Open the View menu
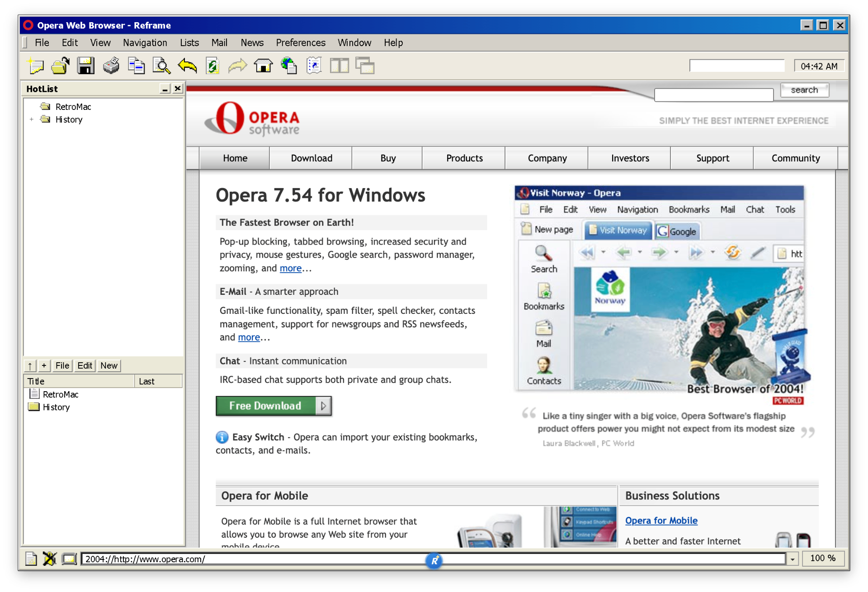 [x=100, y=43]
